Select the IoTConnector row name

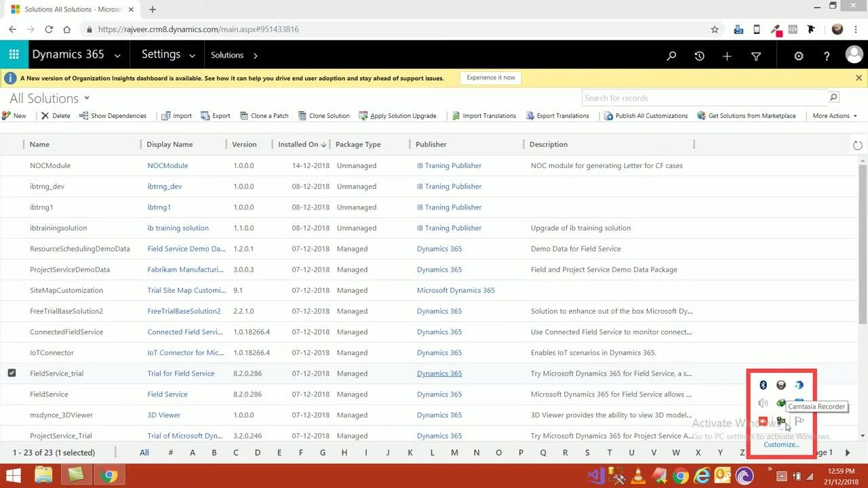[52, 353]
